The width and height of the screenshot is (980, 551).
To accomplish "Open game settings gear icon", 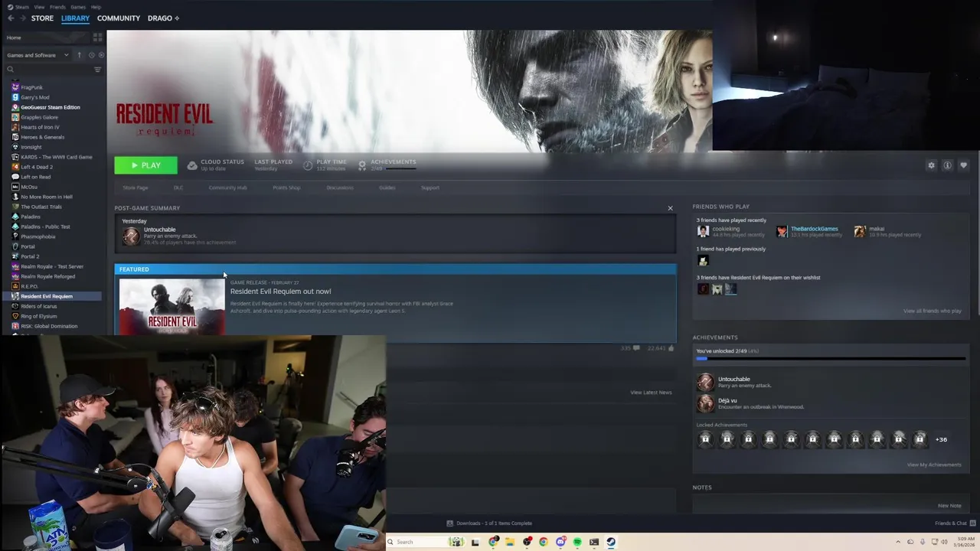I will [x=931, y=165].
